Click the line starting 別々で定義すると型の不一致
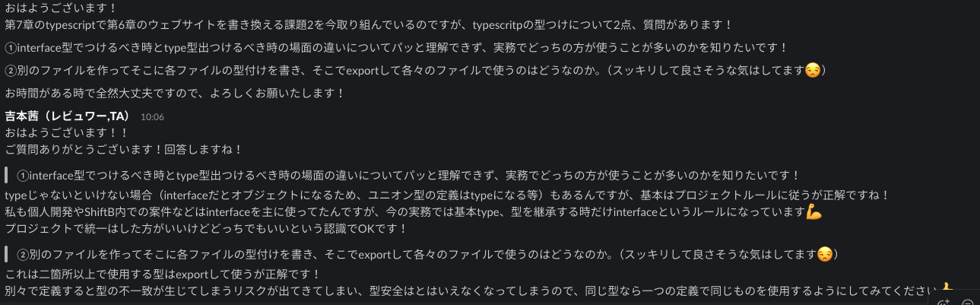 [x=464, y=291]
